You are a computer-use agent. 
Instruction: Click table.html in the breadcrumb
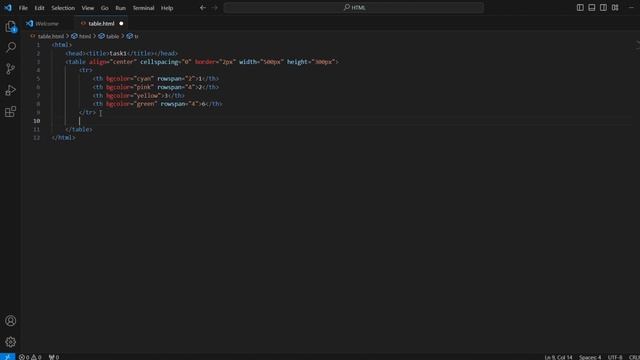click(x=51, y=36)
